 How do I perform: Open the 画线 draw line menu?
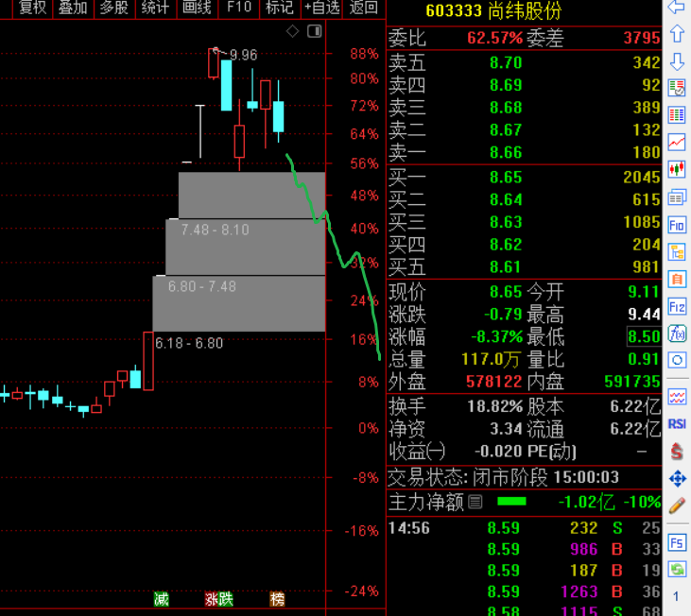click(197, 8)
